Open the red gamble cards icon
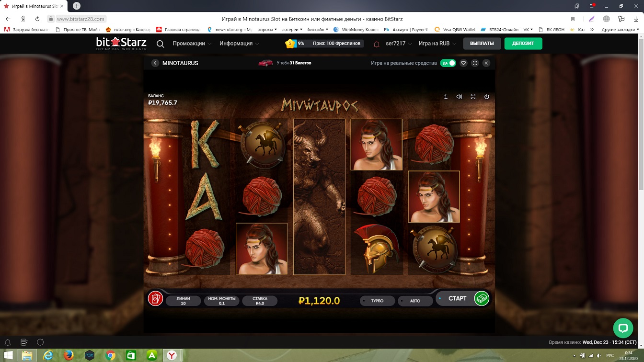 click(155, 298)
